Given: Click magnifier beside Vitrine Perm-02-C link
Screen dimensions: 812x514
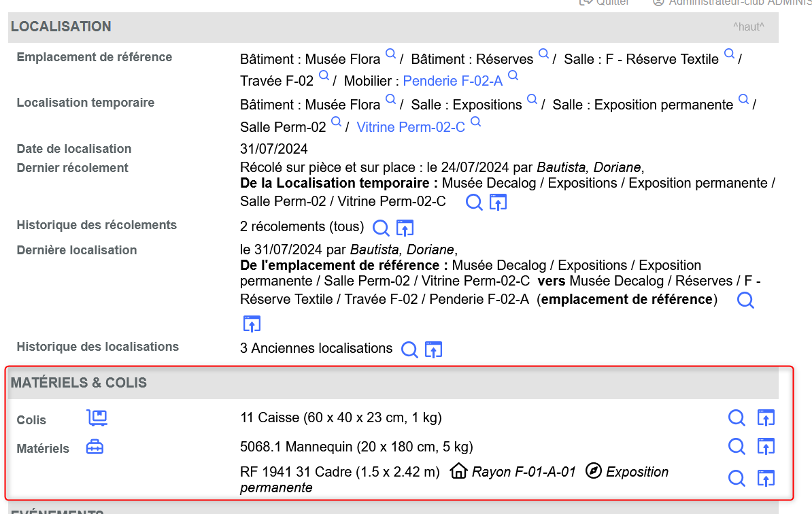Looking at the screenshot, I should [x=476, y=122].
